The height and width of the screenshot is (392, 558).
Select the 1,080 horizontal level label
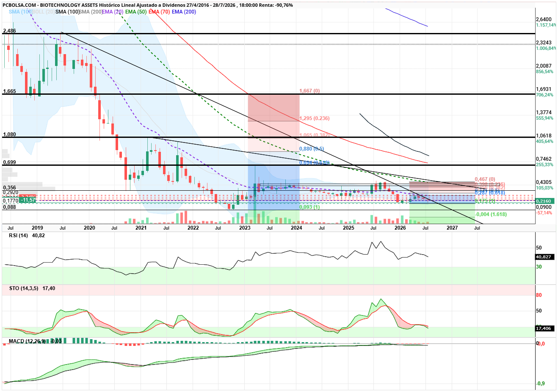(x=9, y=134)
